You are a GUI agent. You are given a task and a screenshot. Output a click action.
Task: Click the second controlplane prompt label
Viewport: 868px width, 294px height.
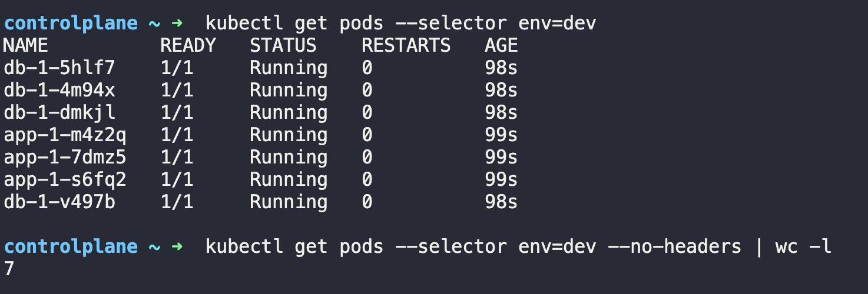(71, 247)
